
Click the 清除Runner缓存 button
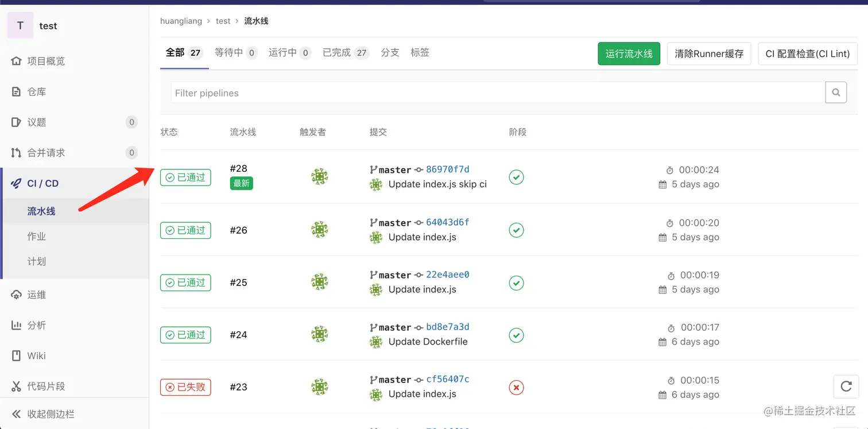[x=709, y=53]
